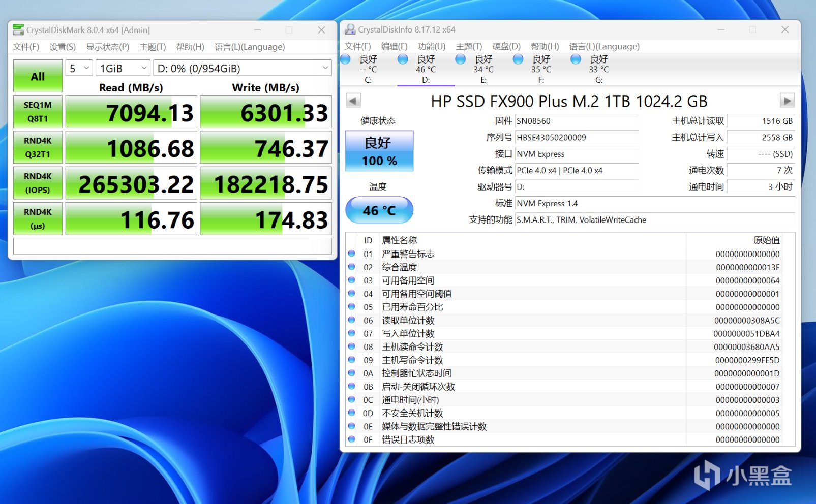The height and width of the screenshot is (504, 816).
Task: Open 设置(S) menu in CrystalDiskMark
Action: click(x=63, y=47)
